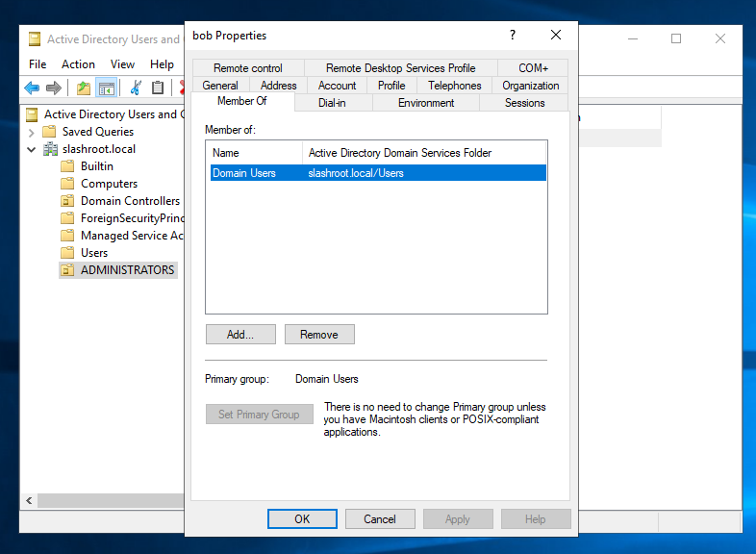This screenshot has width=756, height=554.
Task: Toggle the Show/Hide Console Tree icon
Action: [107, 88]
